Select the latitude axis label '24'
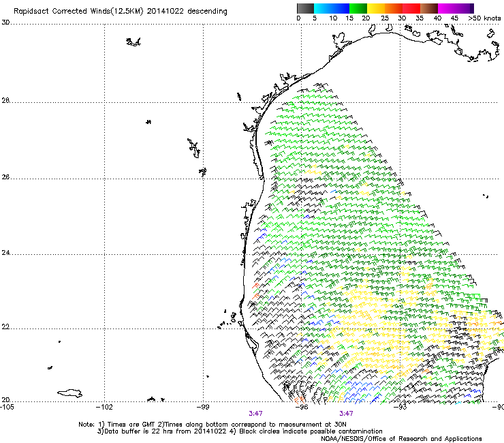Image resolution: width=504 pixels, height=443 pixels. [x=5, y=253]
